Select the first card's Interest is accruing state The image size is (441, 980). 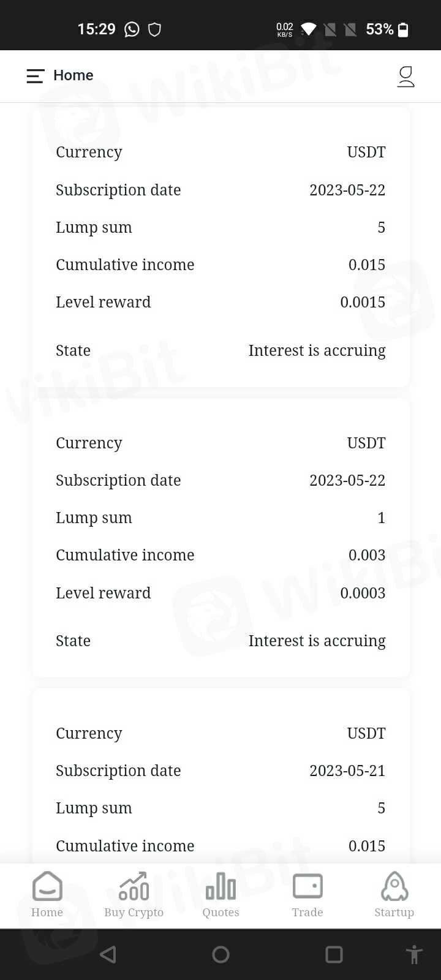pos(317,350)
